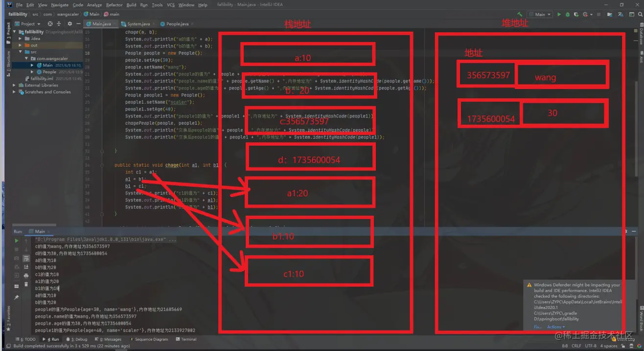Expand the out folder
The height and width of the screenshot is (351, 644).
(21, 45)
